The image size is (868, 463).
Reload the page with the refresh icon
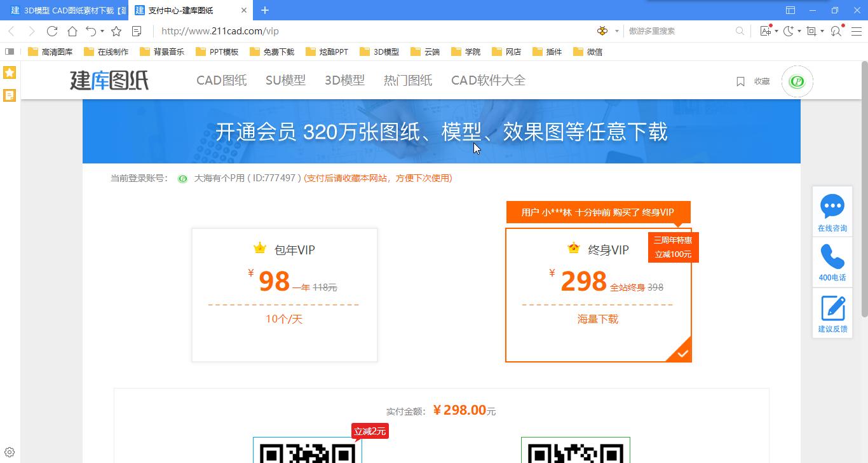(52, 31)
